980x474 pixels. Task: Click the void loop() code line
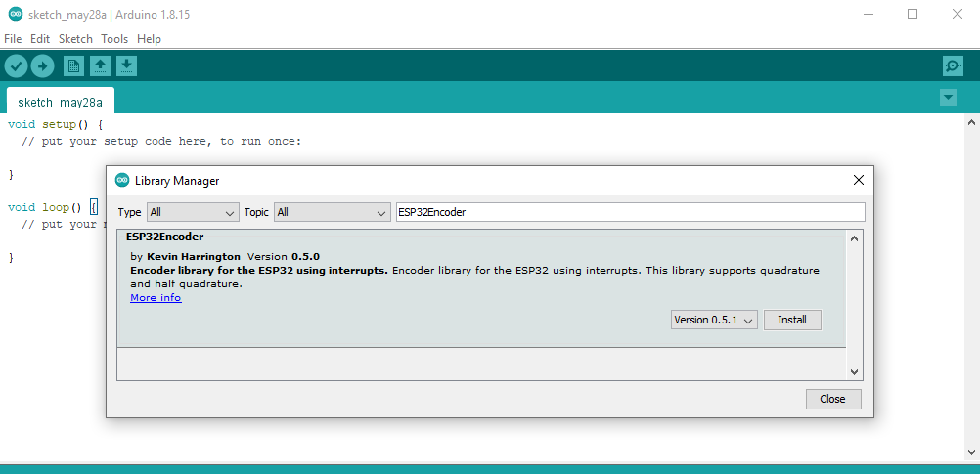53,207
